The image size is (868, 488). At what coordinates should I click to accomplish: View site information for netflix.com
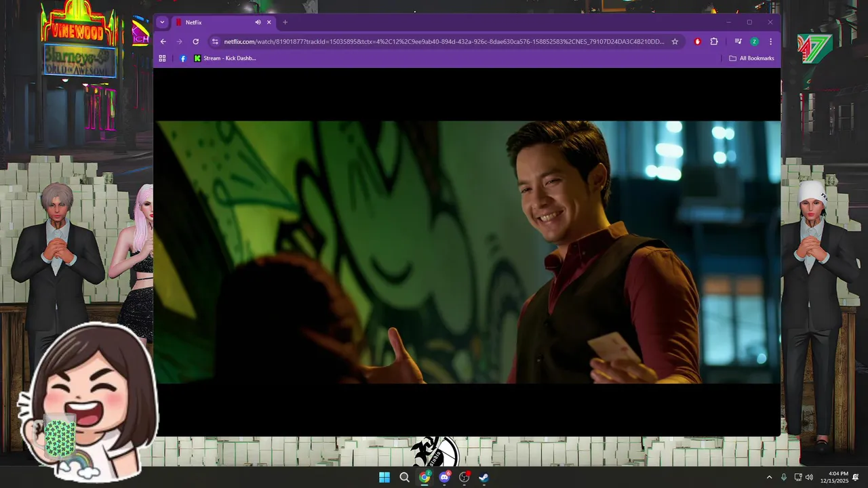point(215,41)
